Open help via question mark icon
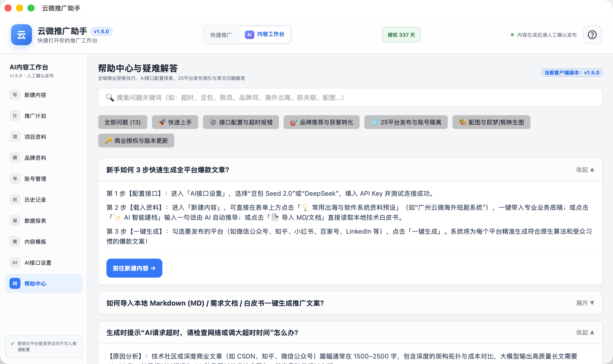 coord(592,35)
